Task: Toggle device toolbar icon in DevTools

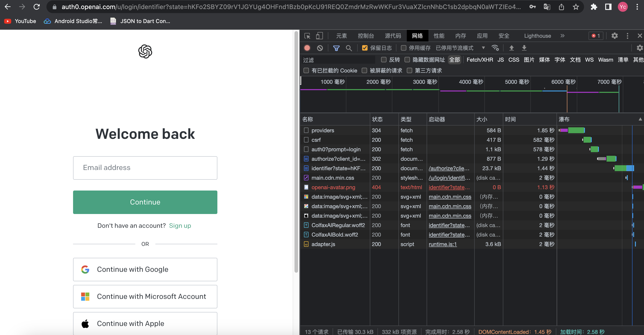Action: [x=319, y=36]
